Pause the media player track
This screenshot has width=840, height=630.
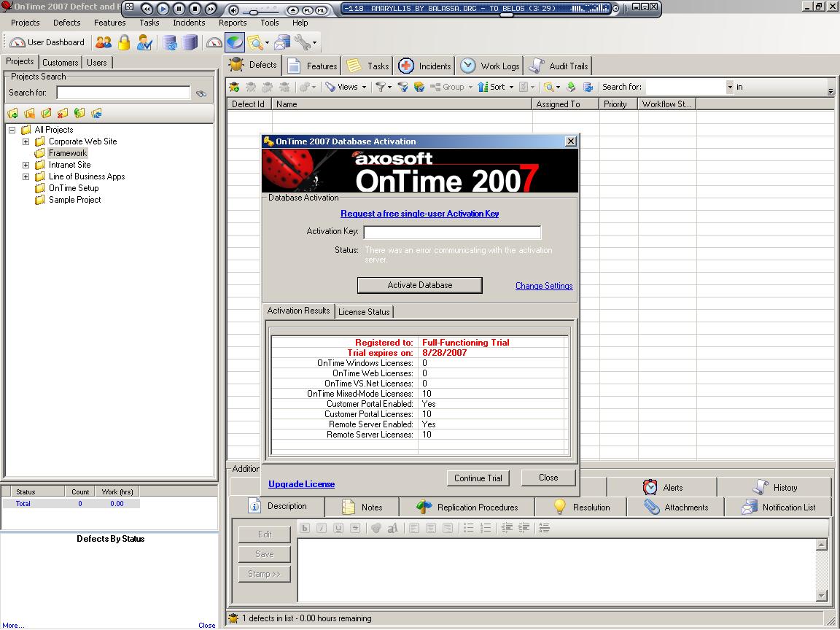coord(179,9)
